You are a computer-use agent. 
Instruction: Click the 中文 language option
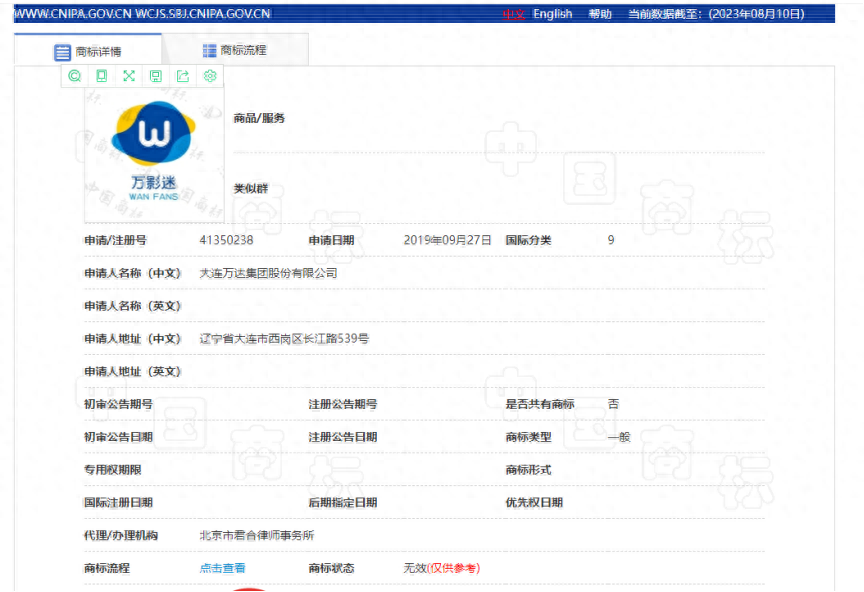512,13
